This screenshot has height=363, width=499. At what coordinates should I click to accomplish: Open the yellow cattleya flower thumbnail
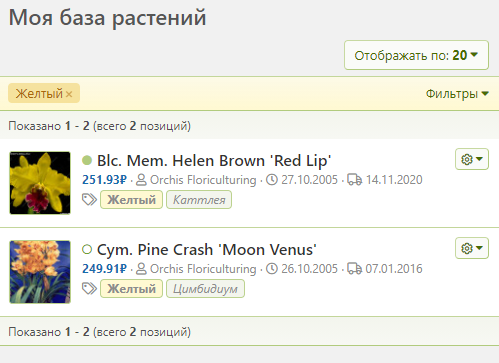pyautogui.click(x=40, y=183)
